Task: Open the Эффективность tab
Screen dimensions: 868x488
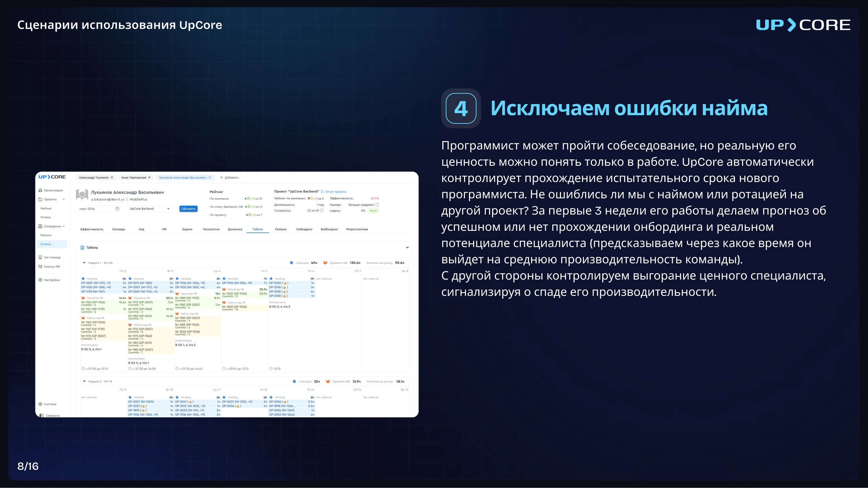Action: [91, 229]
